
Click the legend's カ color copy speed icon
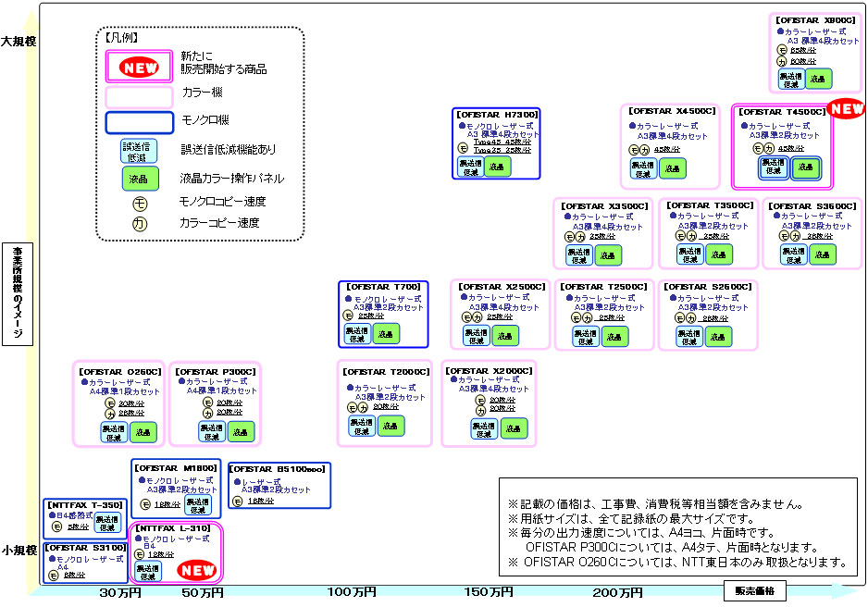[x=140, y=224]
